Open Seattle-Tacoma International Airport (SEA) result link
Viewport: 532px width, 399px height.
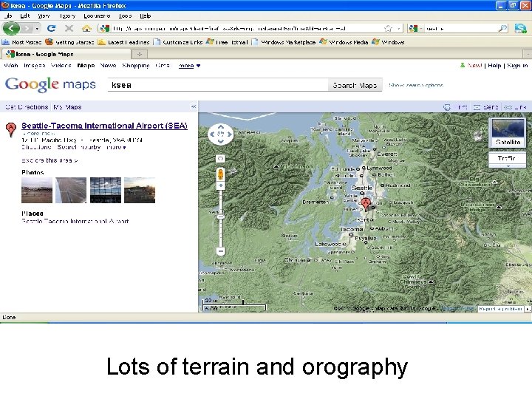104,126
